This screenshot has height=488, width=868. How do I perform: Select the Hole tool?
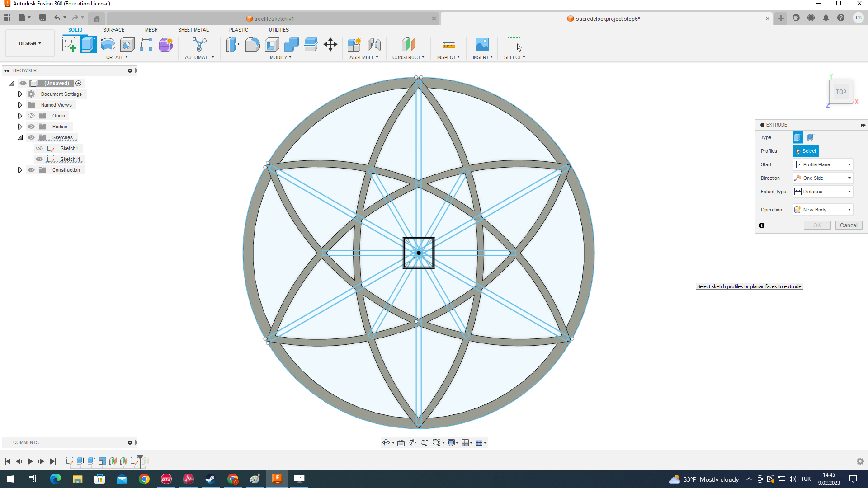click(127, 44)
